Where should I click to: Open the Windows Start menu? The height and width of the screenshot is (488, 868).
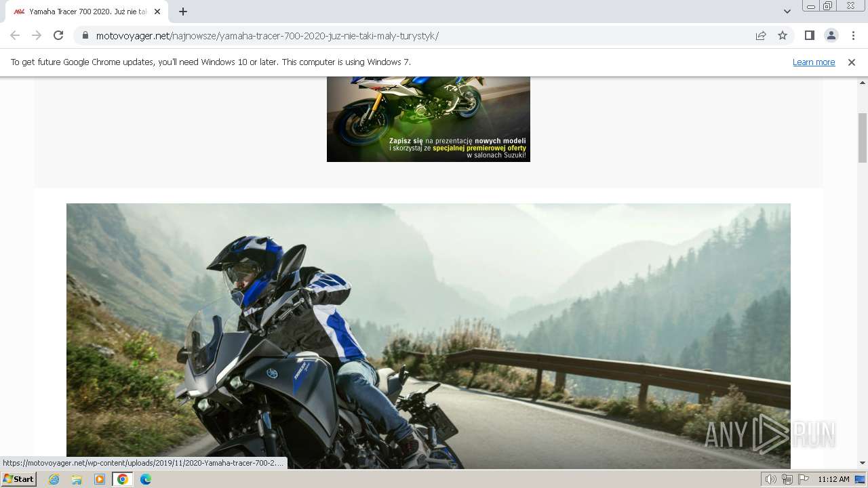(18, 479)
